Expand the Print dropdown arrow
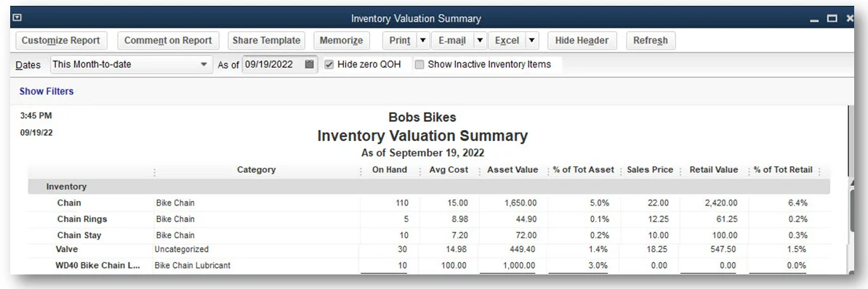The height and width of the screenshot is (289, 868). point(422,41)
